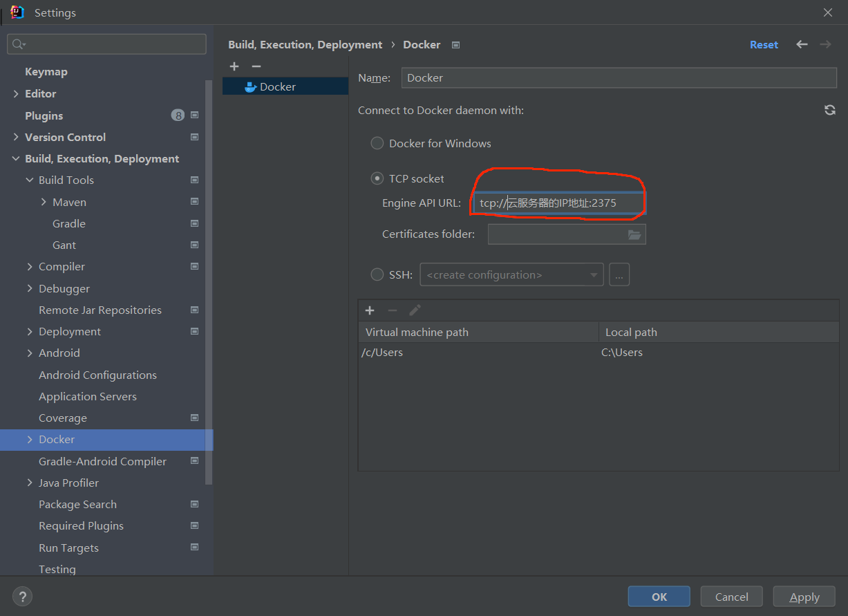Click the Build, Execution, Deployment breadcrumb
This screenshot has width=848, height=616.
(x=305, y=44)
